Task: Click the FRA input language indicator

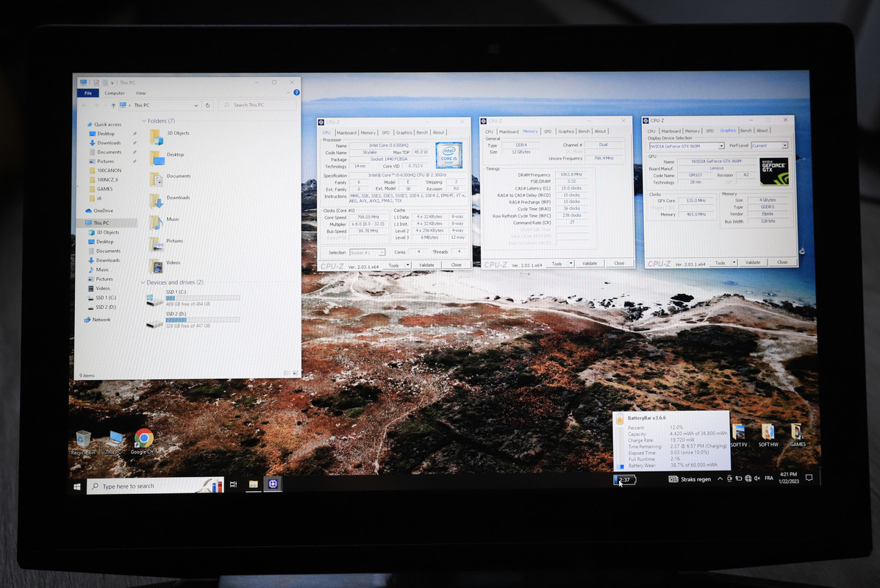Action: click(769, 478)
